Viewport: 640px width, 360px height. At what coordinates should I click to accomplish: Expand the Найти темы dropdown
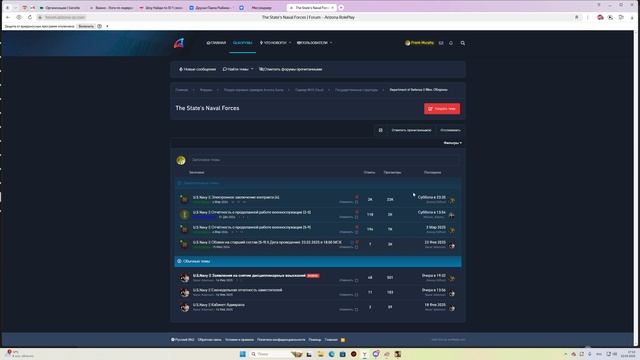click(238, 69)
